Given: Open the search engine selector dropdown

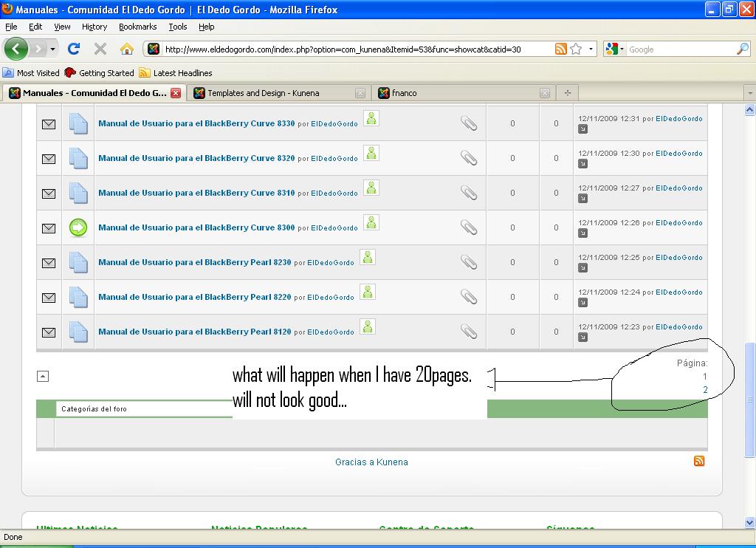Looking at the screenshot, I should [x=615, y=49].
